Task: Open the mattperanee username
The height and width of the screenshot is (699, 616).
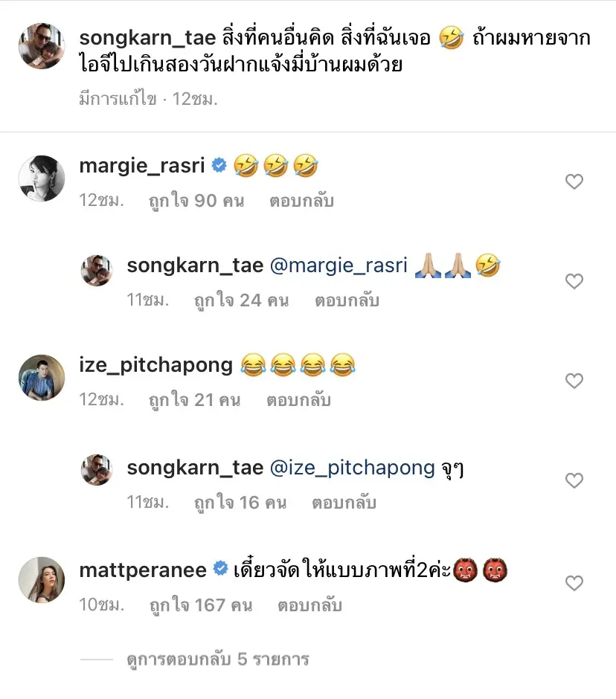Action: pyautogui.click(x=142, y=570)
